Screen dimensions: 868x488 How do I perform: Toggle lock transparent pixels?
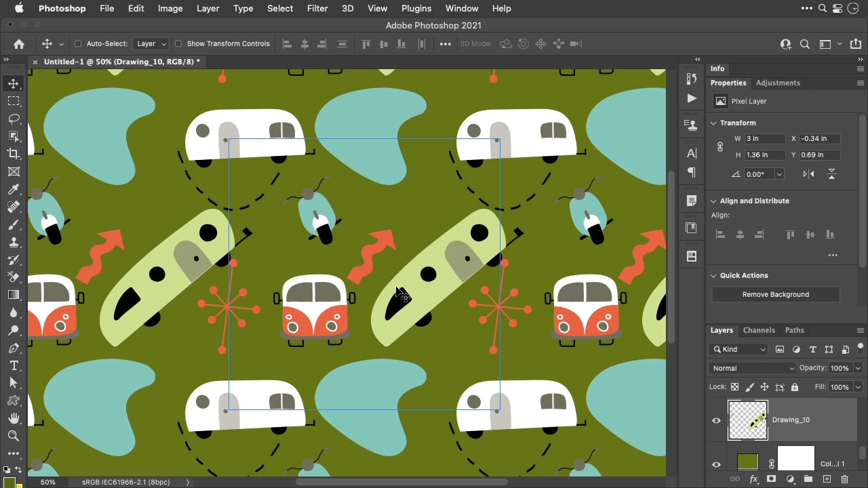[734, 387]
